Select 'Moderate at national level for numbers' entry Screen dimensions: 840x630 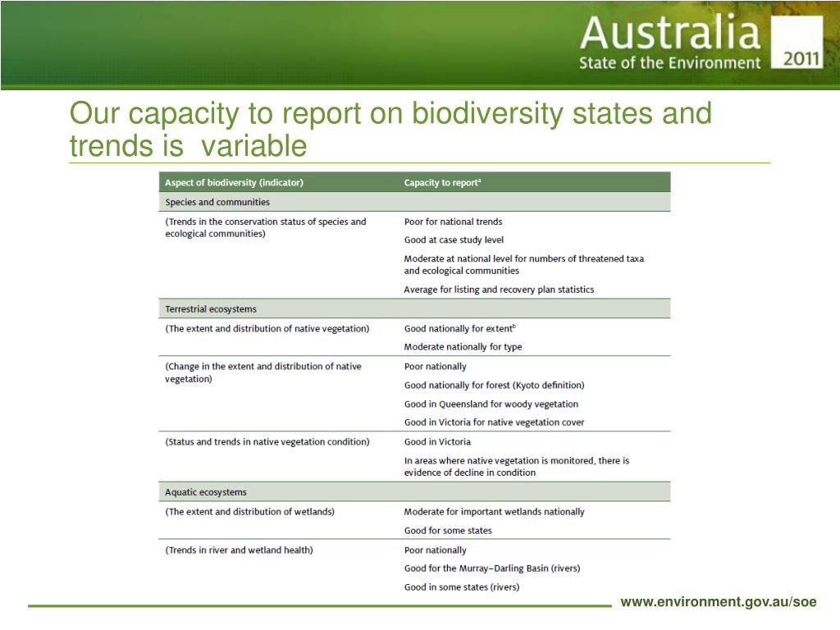(524, 265)
